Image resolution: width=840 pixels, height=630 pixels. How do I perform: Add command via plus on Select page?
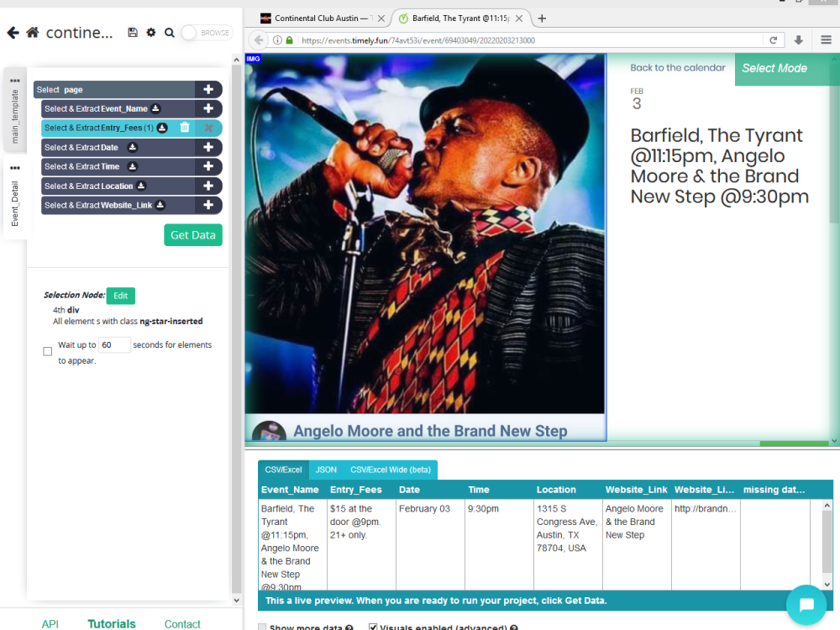(x=208, y=90)
